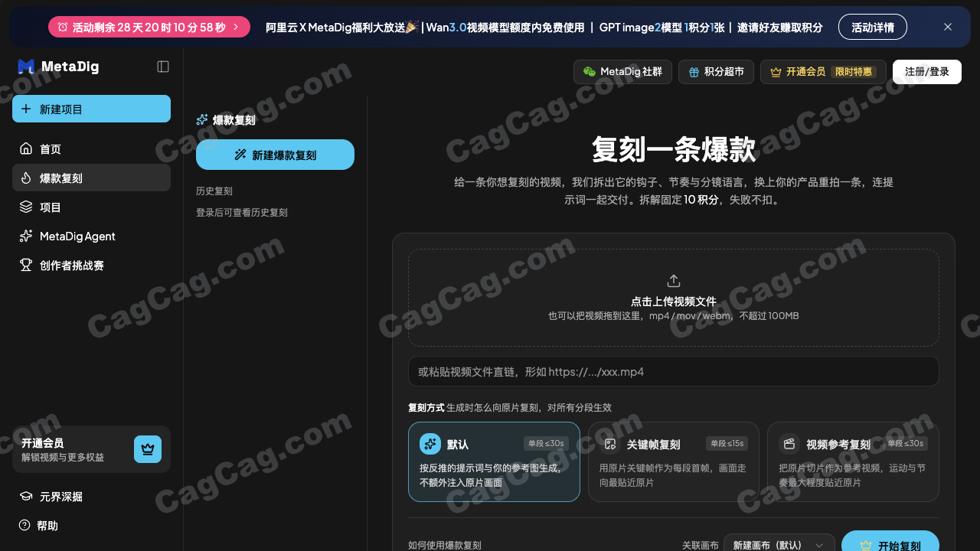980x551 pixels.
Task: Click the WeChat icon in 社群 button
Action: 590,71
